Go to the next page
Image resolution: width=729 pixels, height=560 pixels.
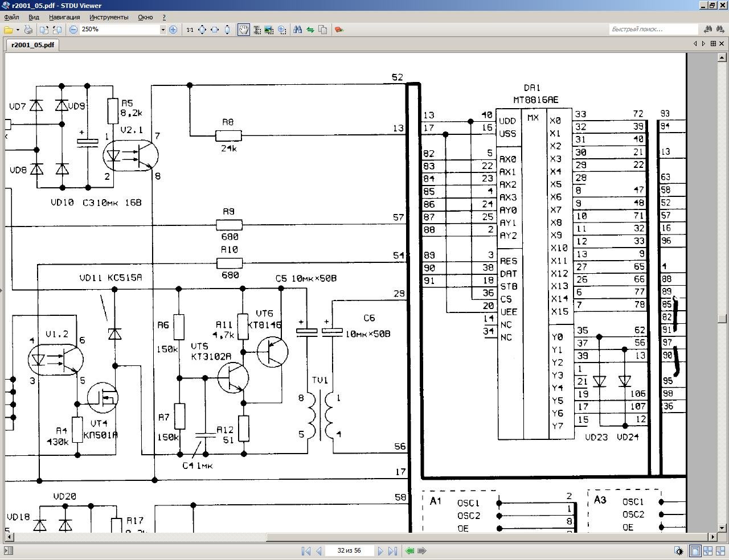380,551
